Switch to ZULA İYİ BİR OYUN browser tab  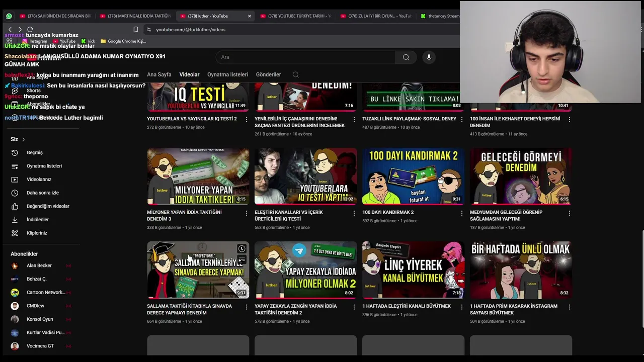point(375,16)
